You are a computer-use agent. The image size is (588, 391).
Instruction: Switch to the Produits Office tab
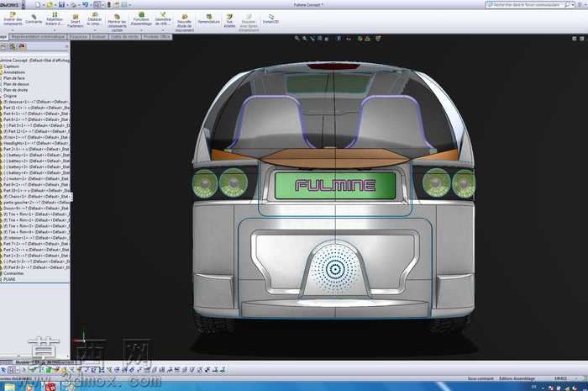click(157, 37)
